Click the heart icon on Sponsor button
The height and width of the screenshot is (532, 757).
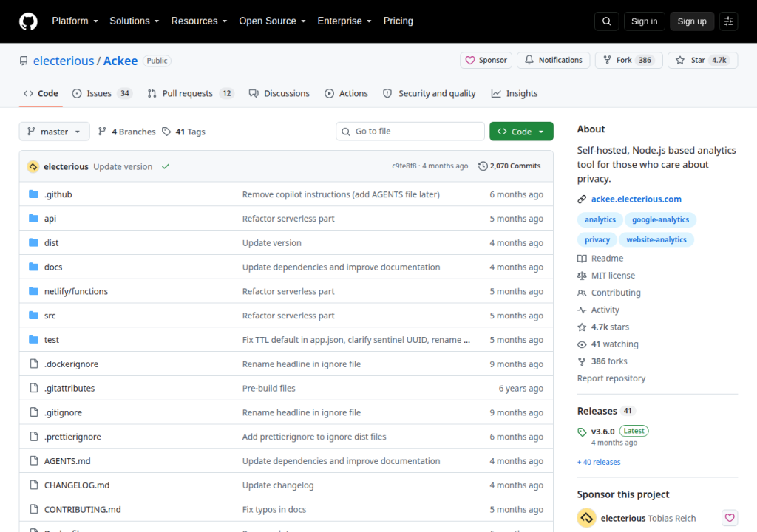tap(469, 61)
